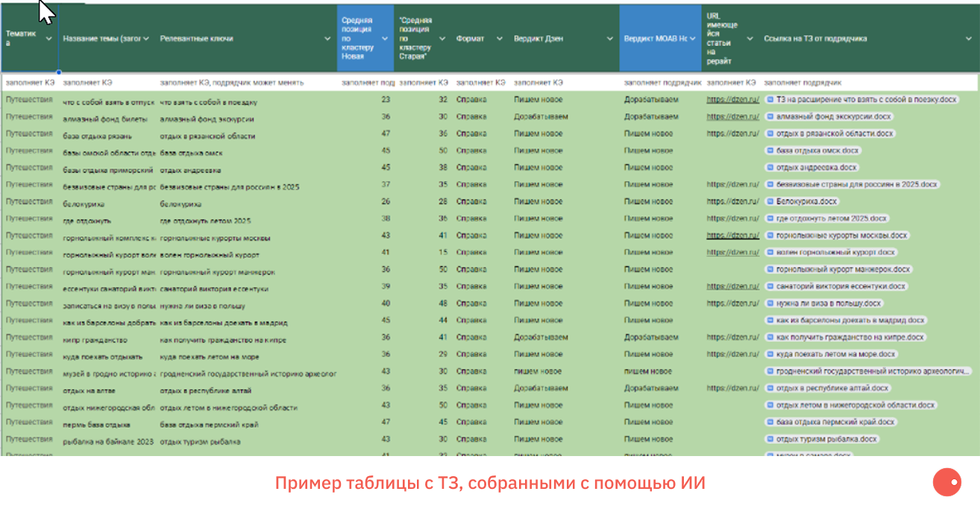
Task: Select the cell 'безвизовые страны для россиян в 2025'
Action: point(230,186)
